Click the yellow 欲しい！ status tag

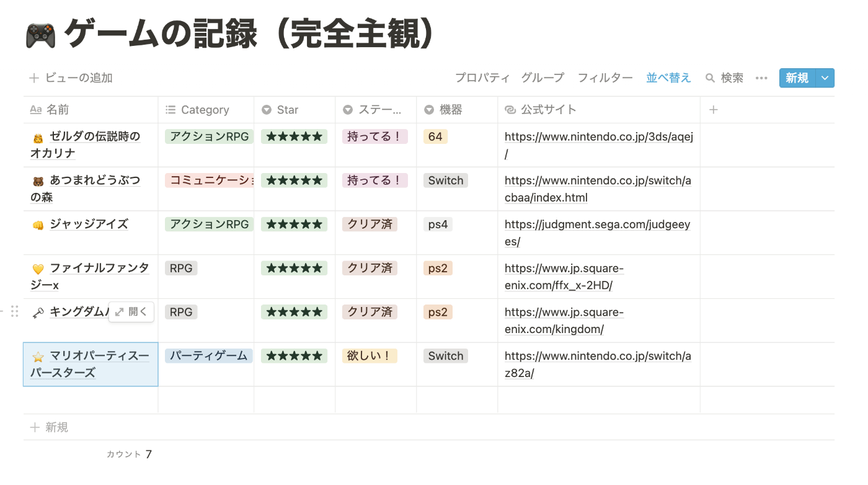click(370, 356)
